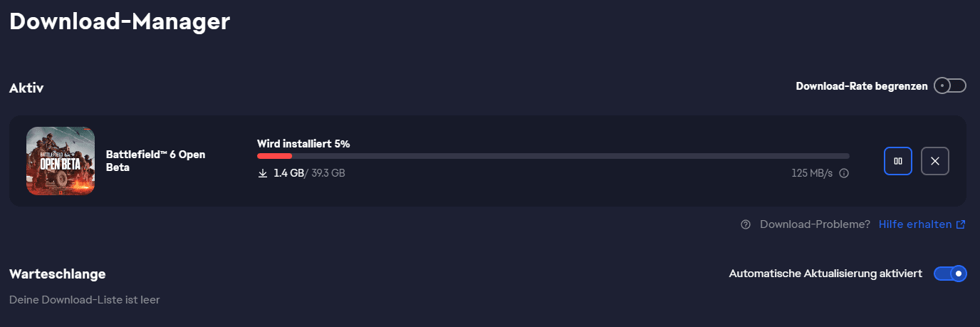Click the question mark icon near Download-Probleme

tap(746, 224)
